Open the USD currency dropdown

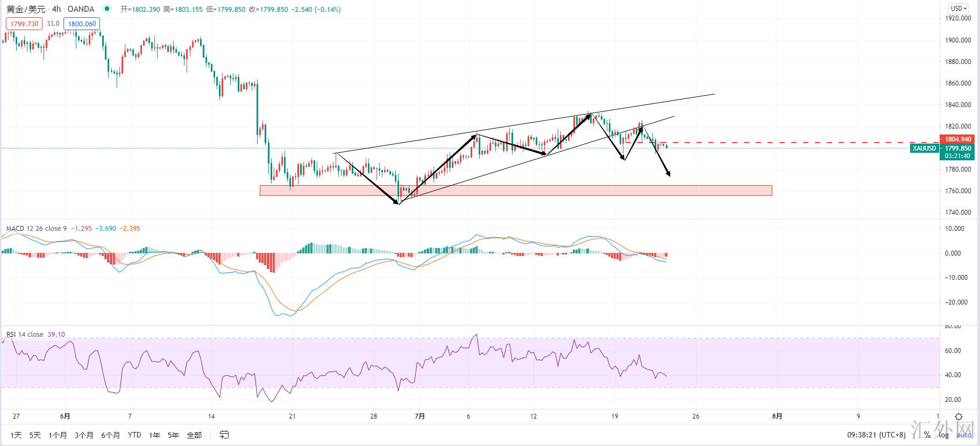click(958, 8)
